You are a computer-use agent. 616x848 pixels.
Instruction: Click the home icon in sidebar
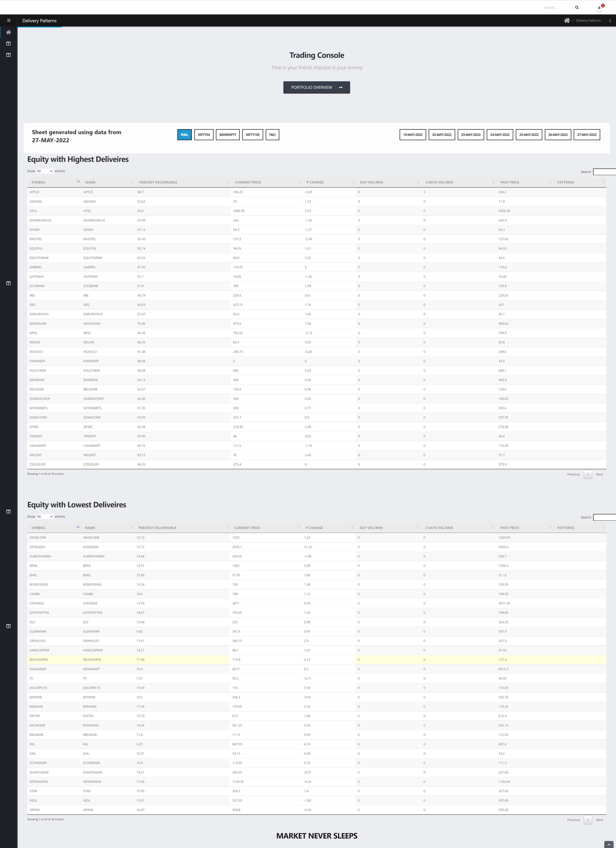(x=9, y=32)
